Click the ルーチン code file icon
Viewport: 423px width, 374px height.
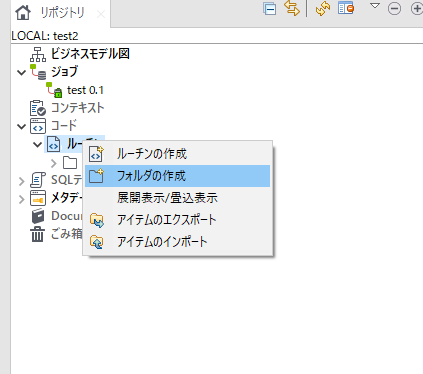click(54, 144)
